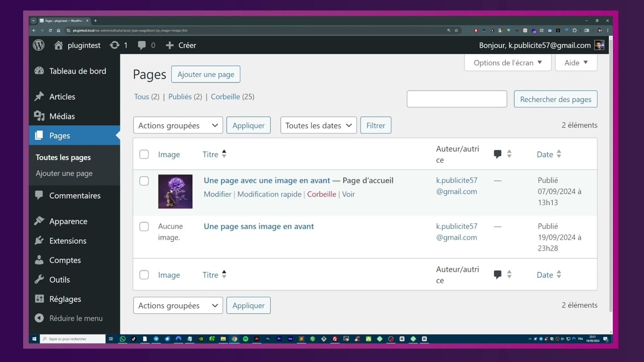Open the Apparence section

point(68,221)
